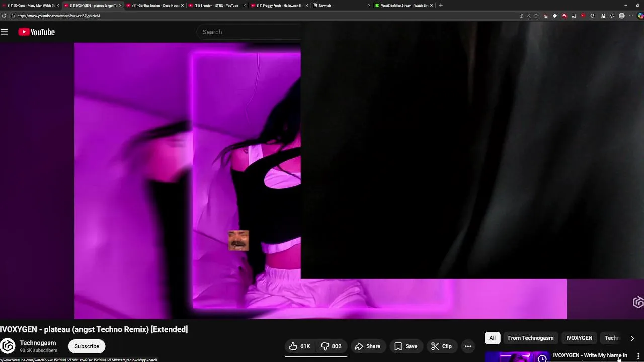Select the All filter chip

coord(493,338)
